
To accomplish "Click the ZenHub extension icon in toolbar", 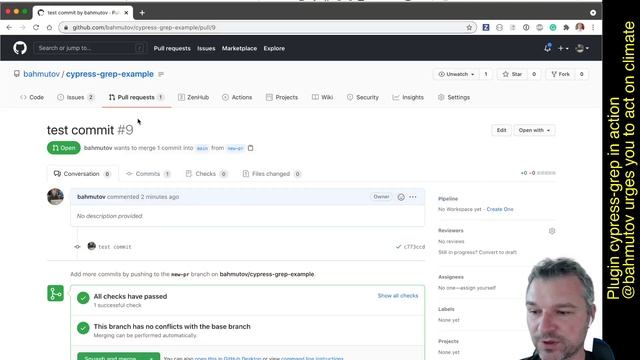I will (486, 27).
